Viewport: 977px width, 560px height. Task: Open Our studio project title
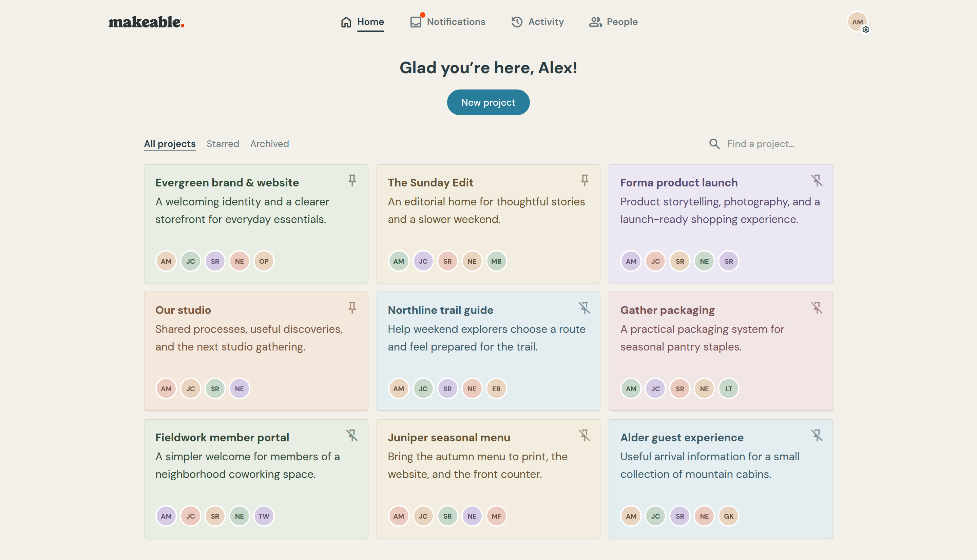[x=183, y=310]
